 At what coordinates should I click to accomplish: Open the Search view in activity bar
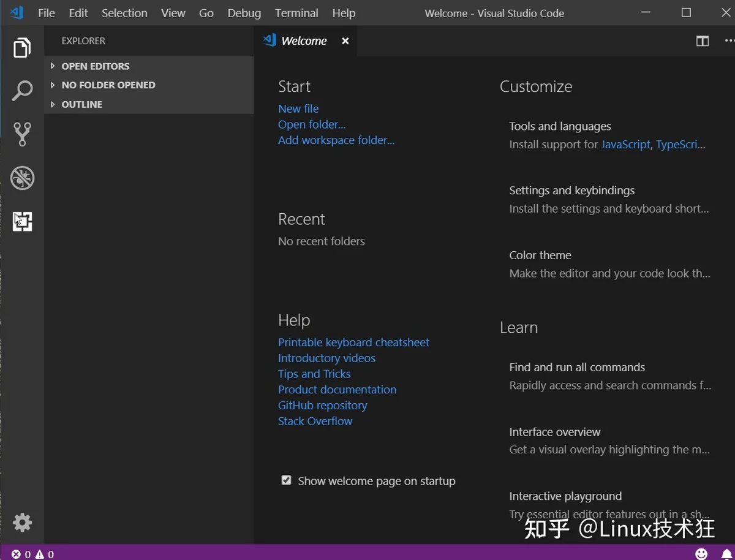22,91
